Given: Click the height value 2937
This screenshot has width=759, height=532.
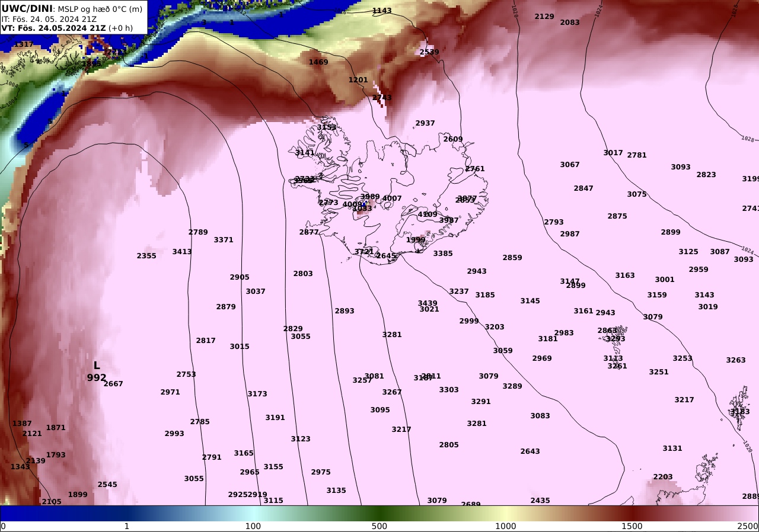Looking at the screenshot, I should coord(425,123).
